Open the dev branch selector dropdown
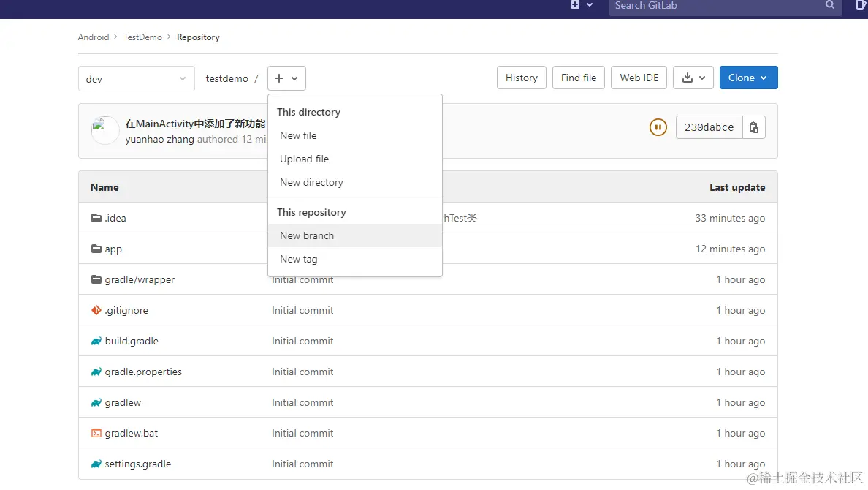Image resolution: width=868 pixels, height=490 pixels. coord(136,79)
